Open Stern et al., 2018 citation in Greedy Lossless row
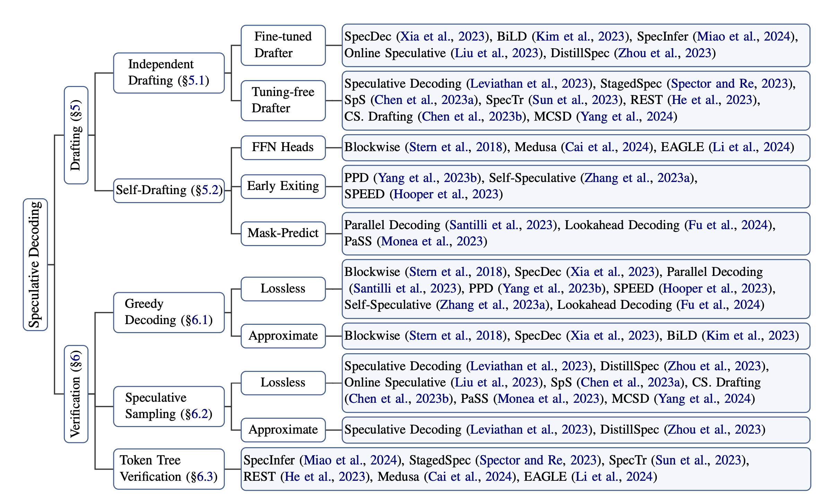Viewport: 833px width, 504px height. [455, 272]
